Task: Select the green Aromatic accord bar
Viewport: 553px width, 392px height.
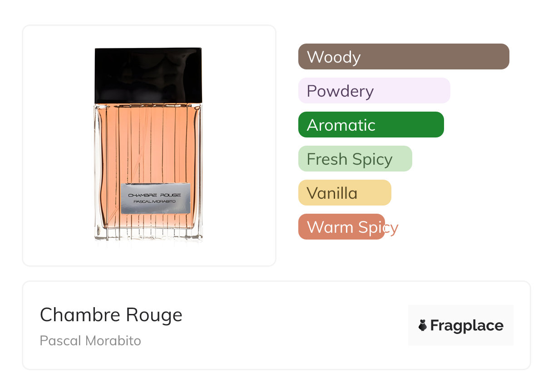Action: coord(370,125)
